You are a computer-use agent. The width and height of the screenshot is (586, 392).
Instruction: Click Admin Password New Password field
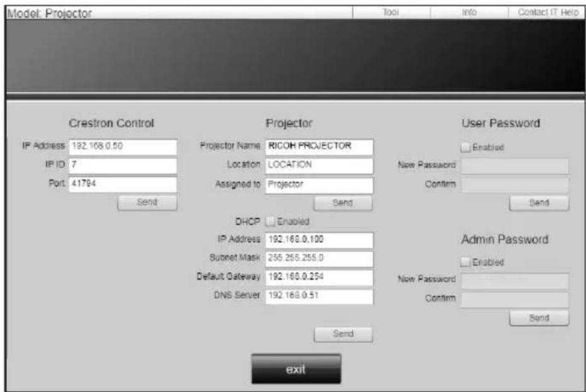(x=515, y=281)
